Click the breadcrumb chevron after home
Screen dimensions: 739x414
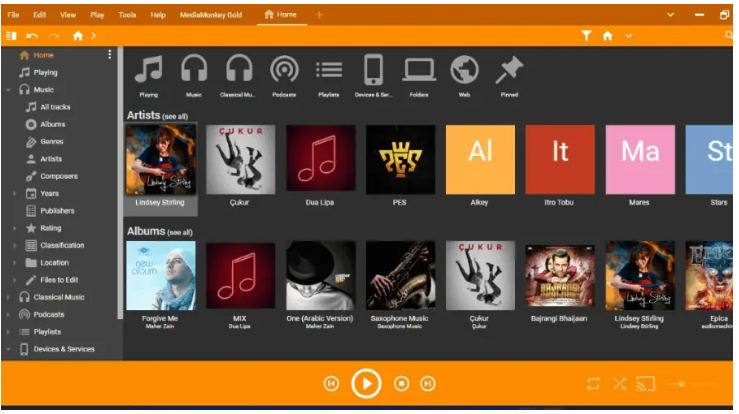(93, 36)
